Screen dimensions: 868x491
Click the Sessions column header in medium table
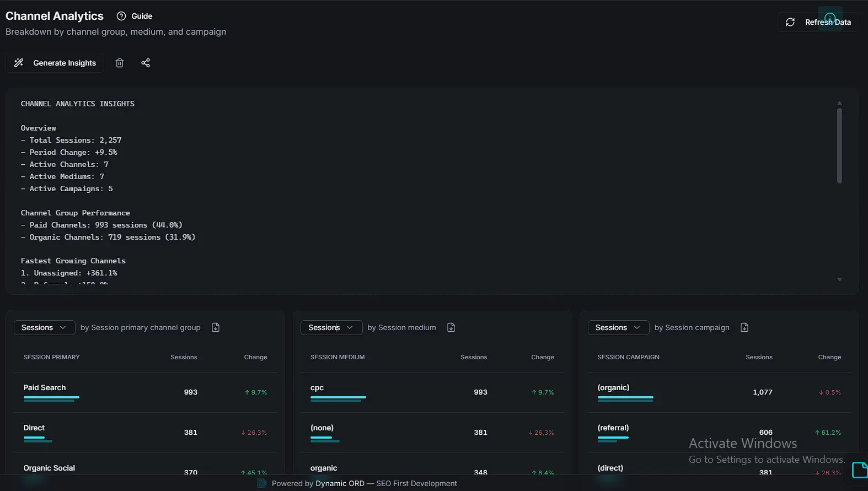click(x=474, y=357)
